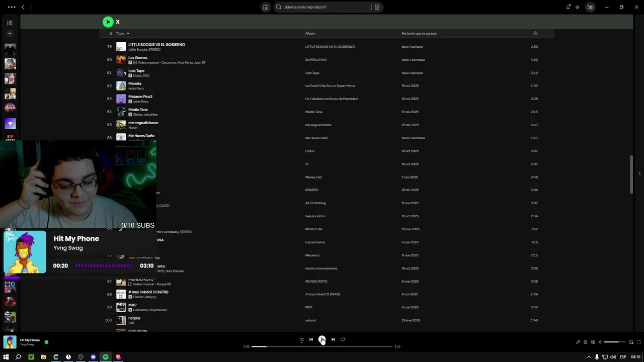Open the tray microphone icon
Image resolution: width=644 pixels, height=362 pixels.
pos(597,357)
